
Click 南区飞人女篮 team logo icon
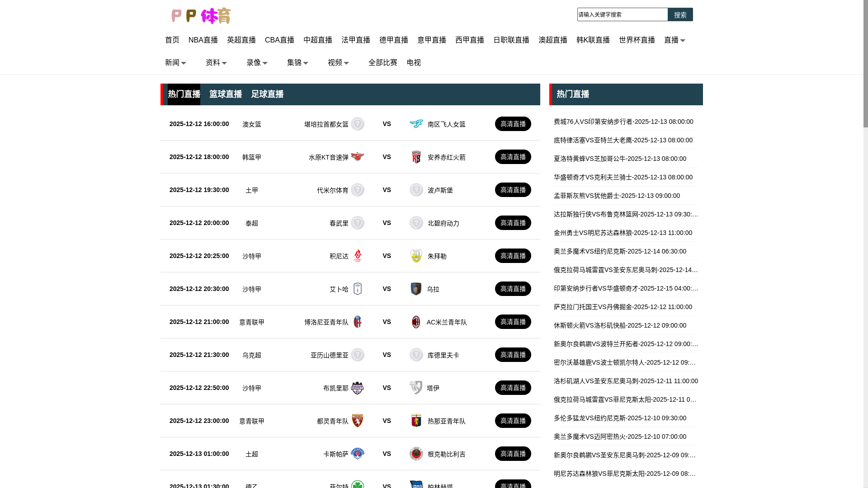pyautogui.click(x=416, y=124)
